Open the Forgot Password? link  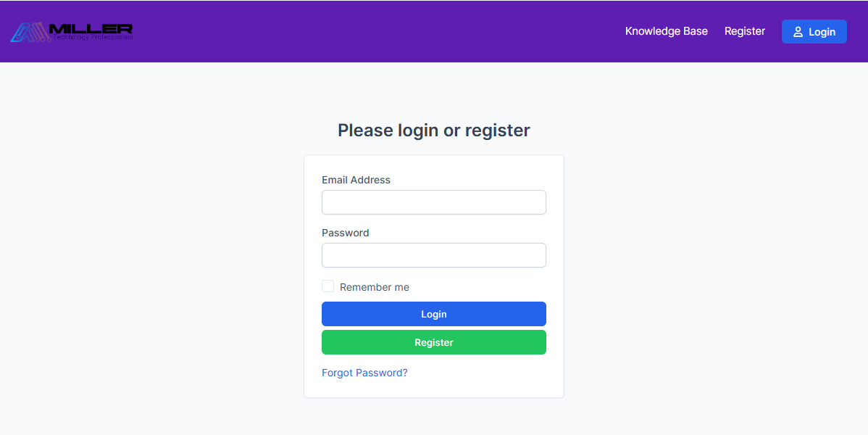(x=364, y=373)
